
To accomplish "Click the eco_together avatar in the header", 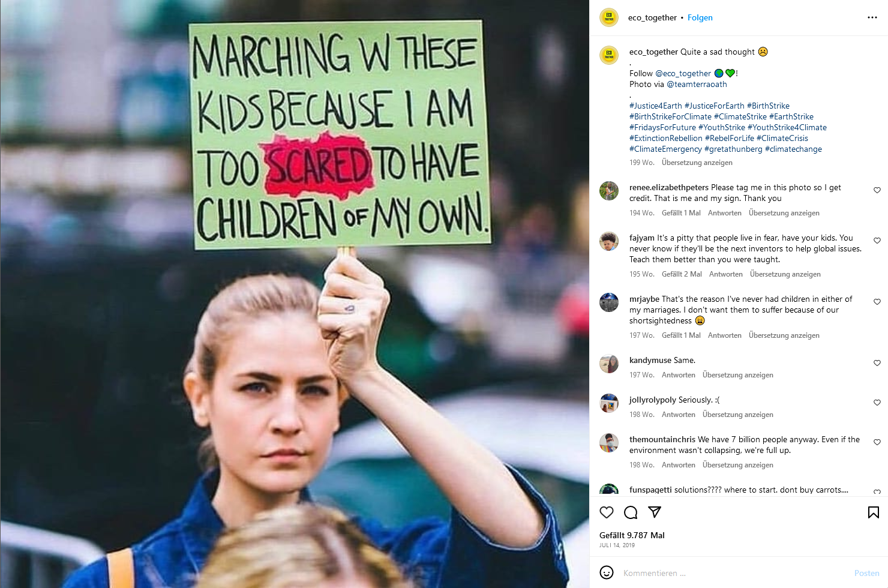I will [x=609, y=17].
